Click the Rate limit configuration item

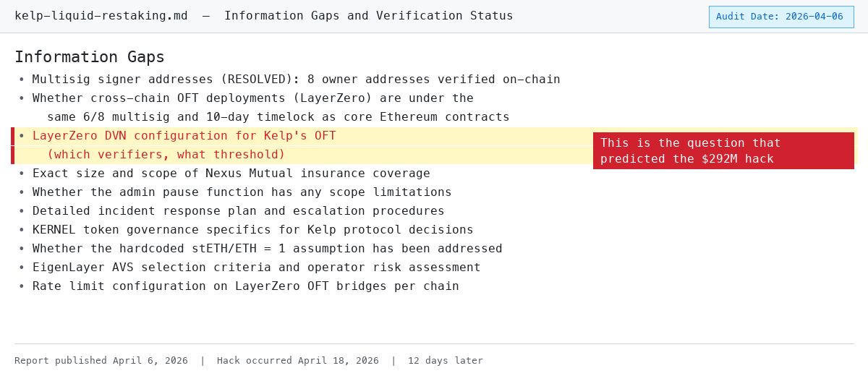245,286
